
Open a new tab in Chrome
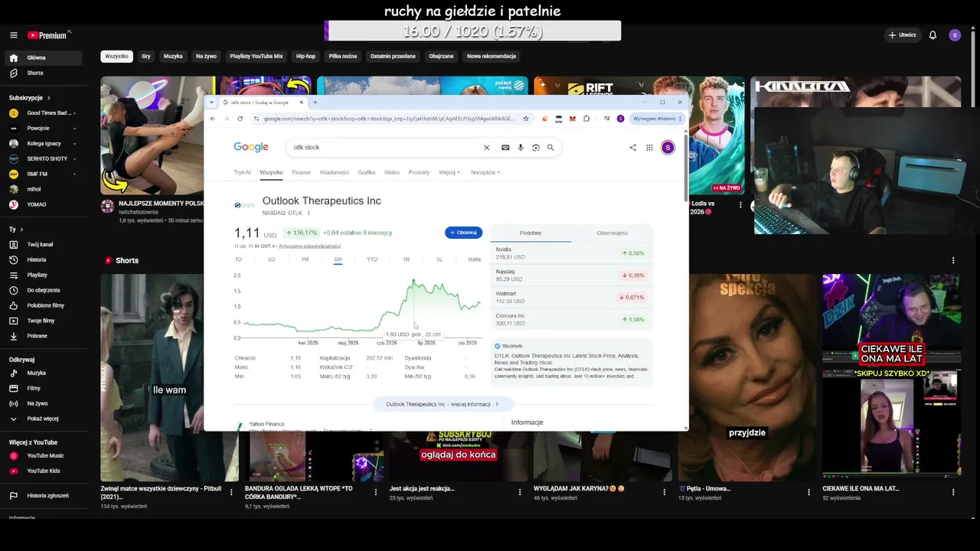point(315,103)
